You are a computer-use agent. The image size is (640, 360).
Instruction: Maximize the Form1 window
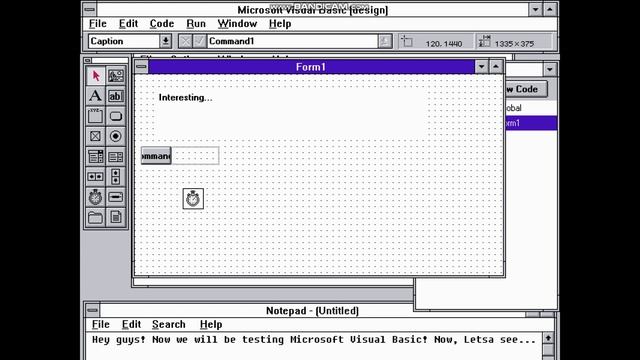click(496, 67)
